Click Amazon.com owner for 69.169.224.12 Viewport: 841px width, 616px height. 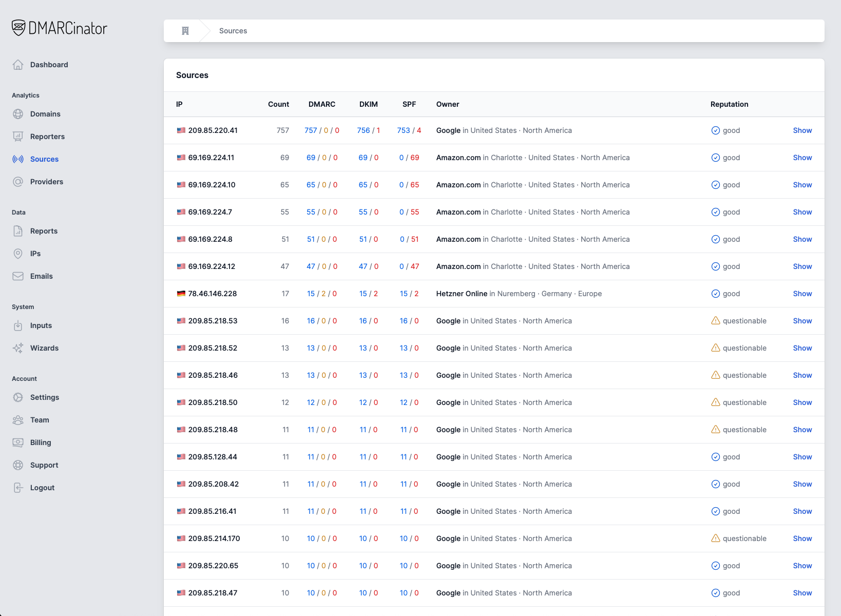[458, 266]
